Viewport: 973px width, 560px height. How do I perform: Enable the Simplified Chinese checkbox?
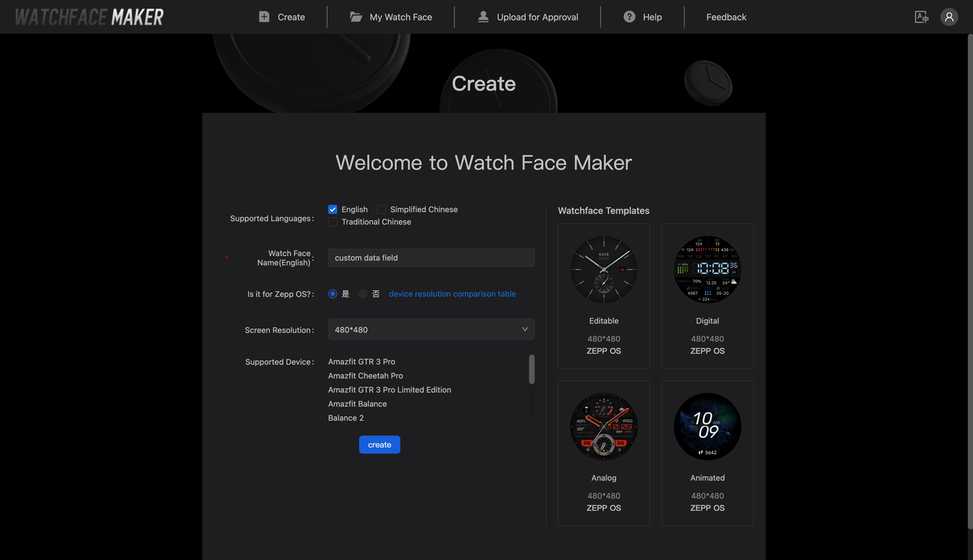[382, 209]
